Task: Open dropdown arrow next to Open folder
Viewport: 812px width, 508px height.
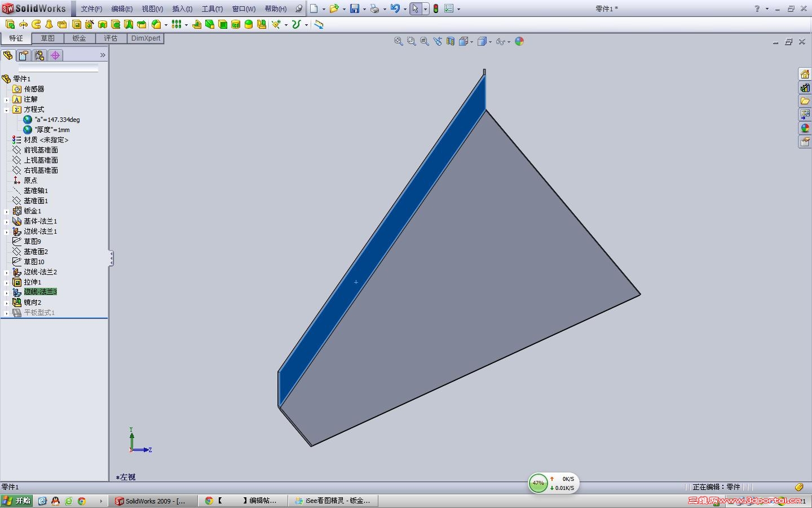Action: pyautogui.click(x=344, y=9)
